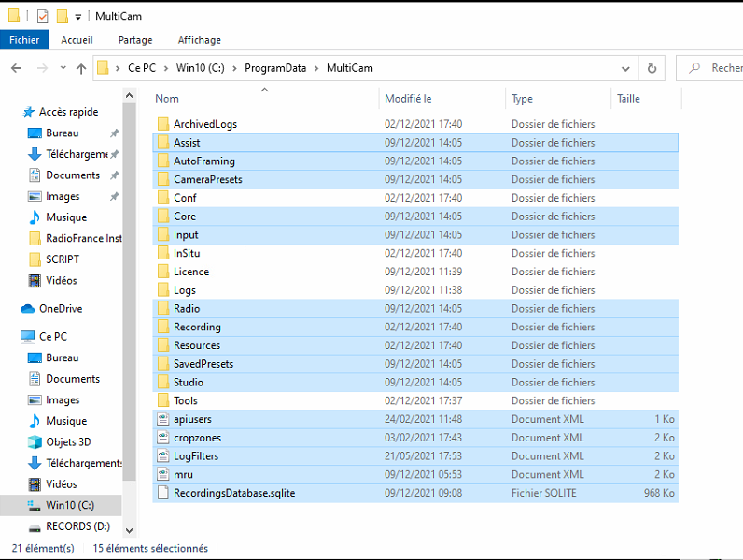Screen dimensions: 743x560
Task: Open the Quick Access Toolbar customize dropdown
Action: (78, 17)
